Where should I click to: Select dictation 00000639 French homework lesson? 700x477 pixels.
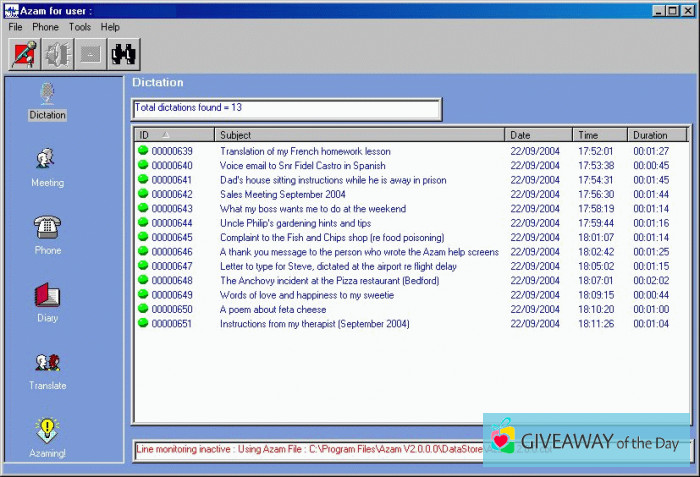coord(305,151)
